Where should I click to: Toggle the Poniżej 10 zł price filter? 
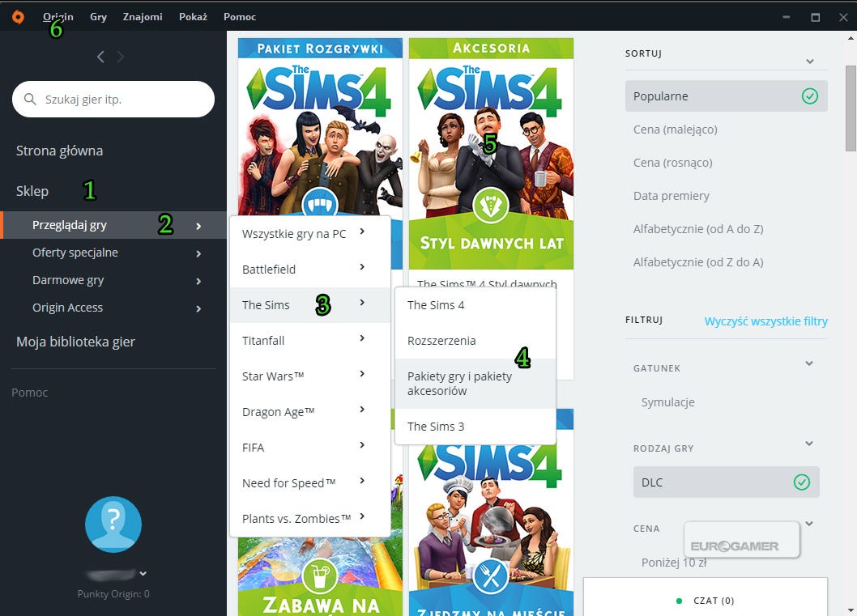pyautogui.click(x=674, y=562)
